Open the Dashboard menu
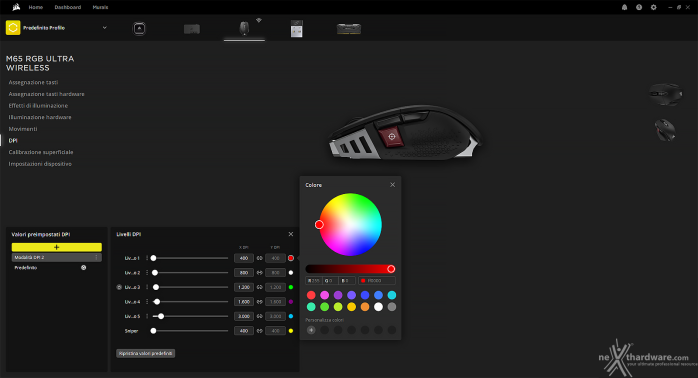Image resolution: width=698 pixels, height=378 pixels. pyautogui.click(x=68, y=7)
